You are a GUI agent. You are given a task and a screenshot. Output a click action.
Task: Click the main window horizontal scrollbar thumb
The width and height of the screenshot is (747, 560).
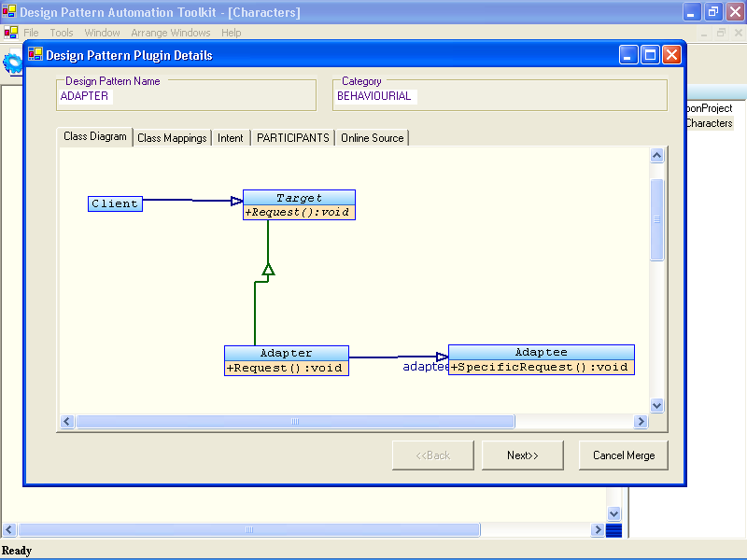[x=249, y=529]
